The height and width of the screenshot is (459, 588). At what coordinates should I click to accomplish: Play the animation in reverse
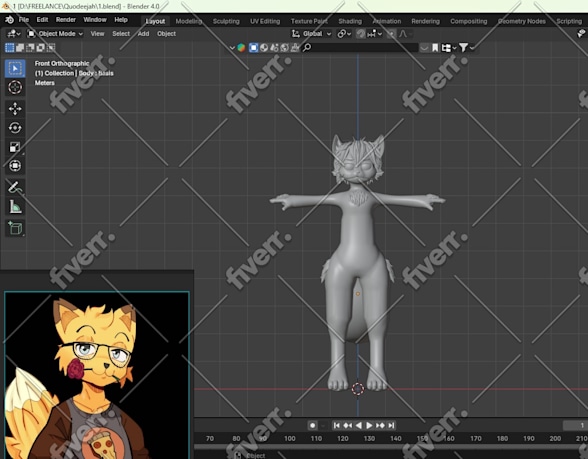[358, 426]
